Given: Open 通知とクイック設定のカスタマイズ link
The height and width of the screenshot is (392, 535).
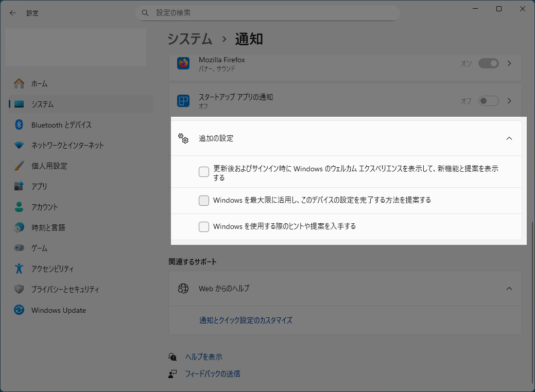Looking at the screenshot, I should (x=246, y=320).
